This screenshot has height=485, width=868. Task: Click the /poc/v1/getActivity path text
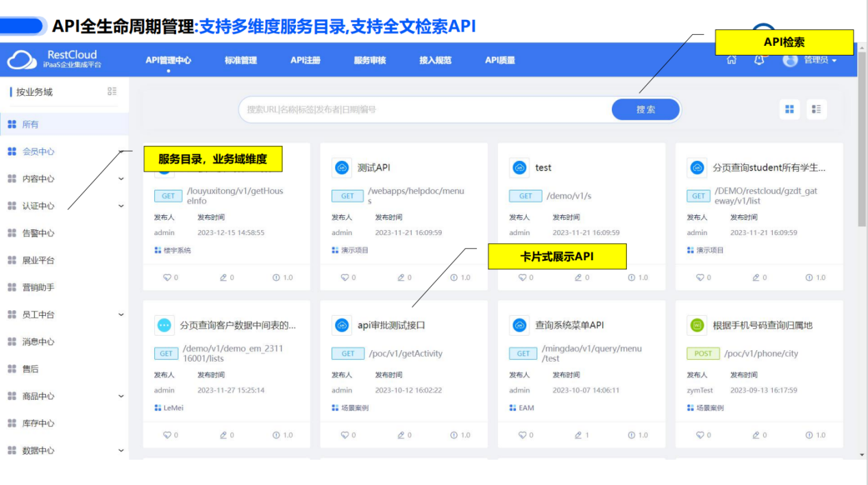[x=406, y=354]
